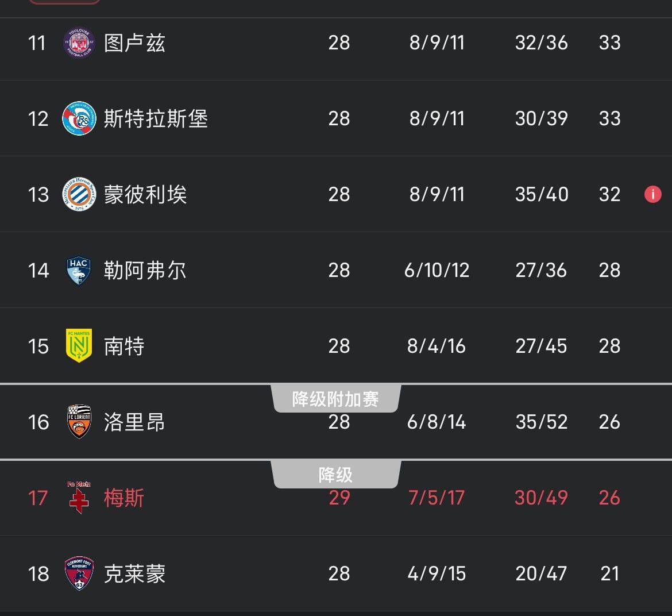Open the 洛里昂 team row
Image resolution: width=672 pixels, height=616 pixels.
coord(336,422)
